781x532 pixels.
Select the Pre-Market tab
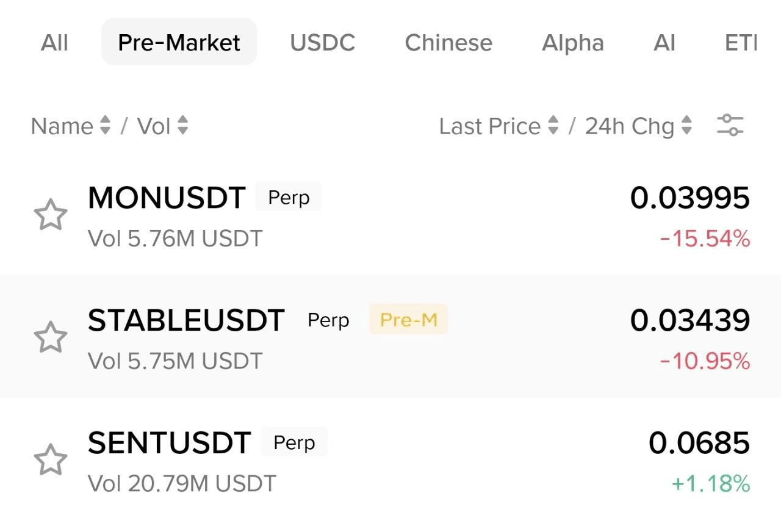179,43
